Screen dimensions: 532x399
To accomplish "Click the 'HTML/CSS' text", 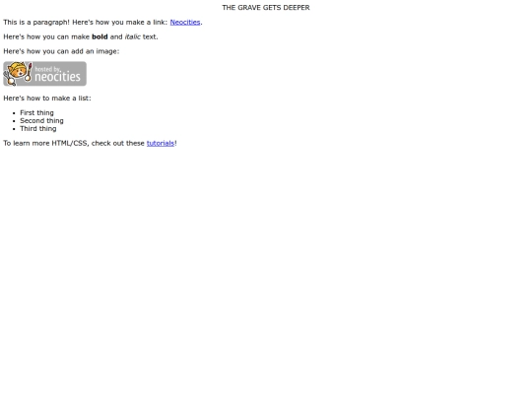I will point(70,143).
